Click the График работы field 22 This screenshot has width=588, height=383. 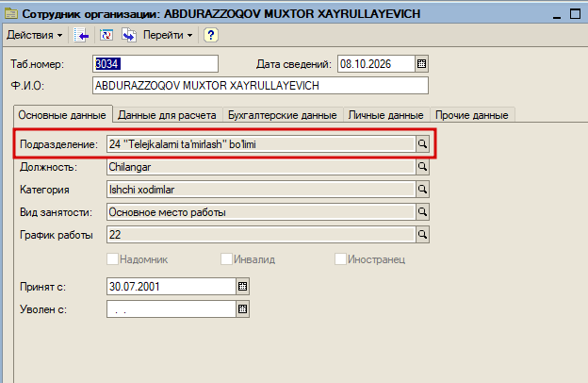click(261, 234)
